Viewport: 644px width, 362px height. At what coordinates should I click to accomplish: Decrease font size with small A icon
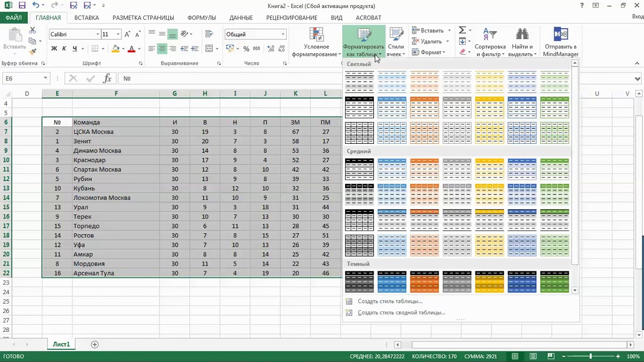point(137,34)
